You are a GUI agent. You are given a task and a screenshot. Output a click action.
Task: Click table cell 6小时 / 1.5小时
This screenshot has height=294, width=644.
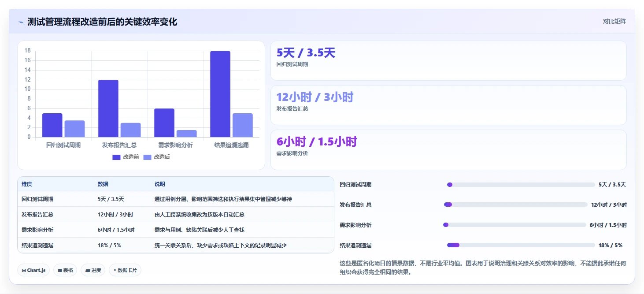[116, 230]
